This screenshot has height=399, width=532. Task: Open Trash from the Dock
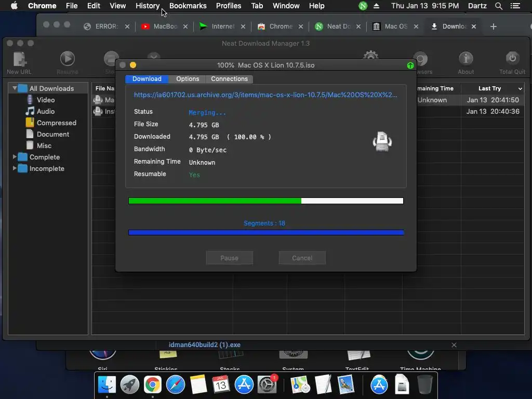pos(424,385)
